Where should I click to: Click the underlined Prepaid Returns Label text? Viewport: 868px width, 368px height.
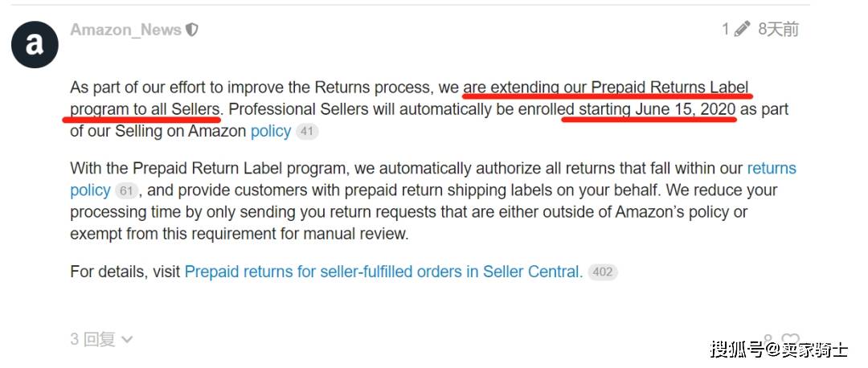(669, 88)
